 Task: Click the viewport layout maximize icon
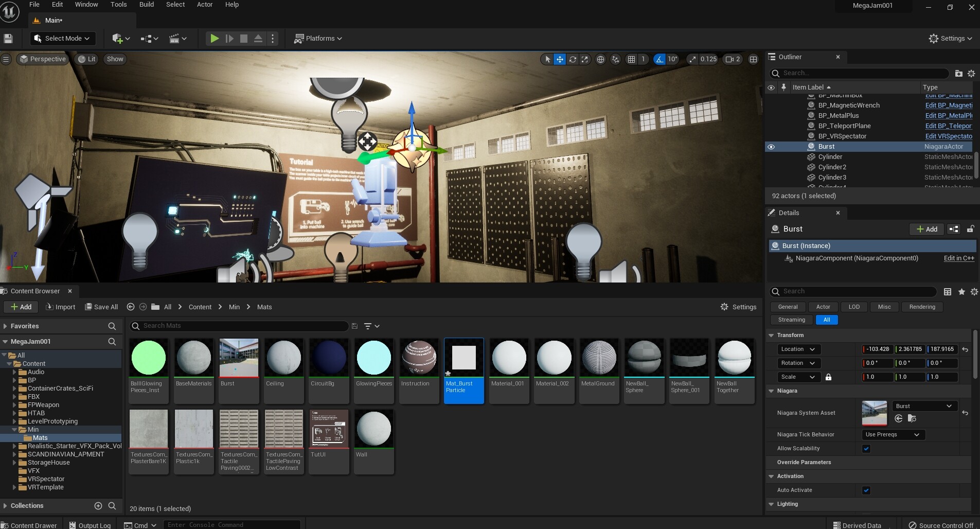coord(753,60)
